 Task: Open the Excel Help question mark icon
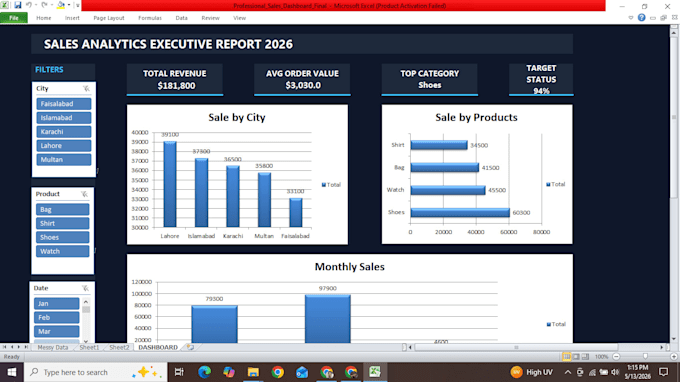641,18
